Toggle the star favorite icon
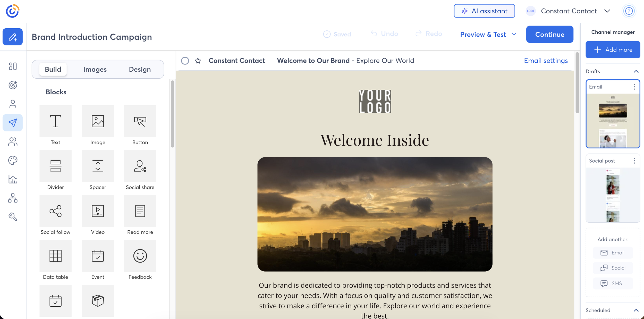The image size is (644, 319). [x=198, y=61]
